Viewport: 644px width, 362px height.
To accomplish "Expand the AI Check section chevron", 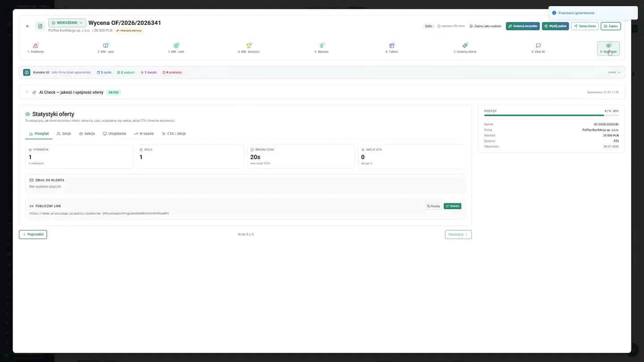I will click(27, 92).
